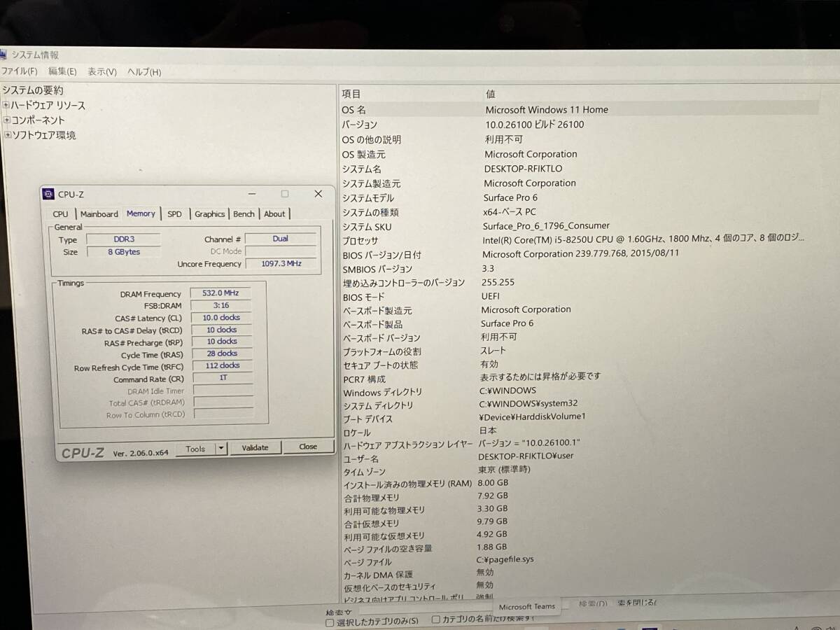Select the バージョン row
Screen dimensions: 840x630
[580, 125]
